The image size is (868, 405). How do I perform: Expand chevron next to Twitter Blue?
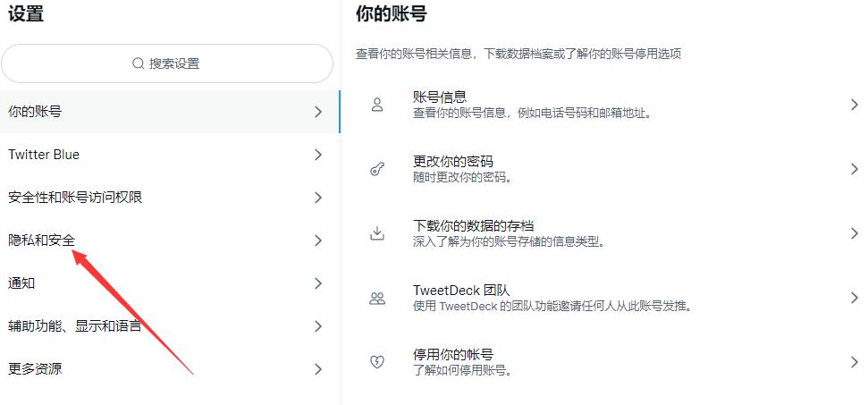(x=318, y=155)
